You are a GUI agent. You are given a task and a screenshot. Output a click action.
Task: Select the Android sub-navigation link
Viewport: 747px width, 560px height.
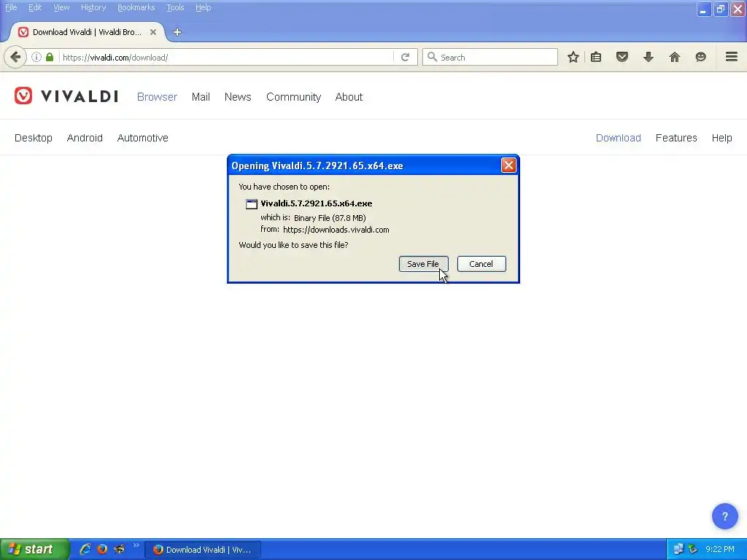[85, 138]
